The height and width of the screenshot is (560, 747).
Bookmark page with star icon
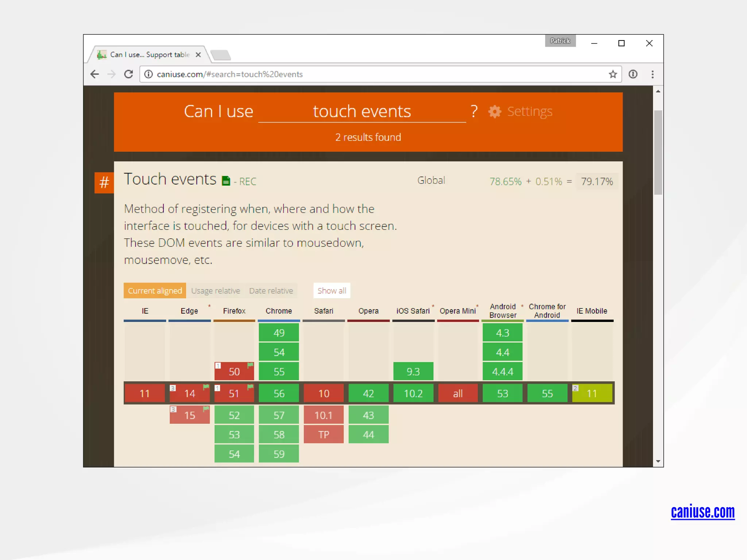tap(613, 74)
